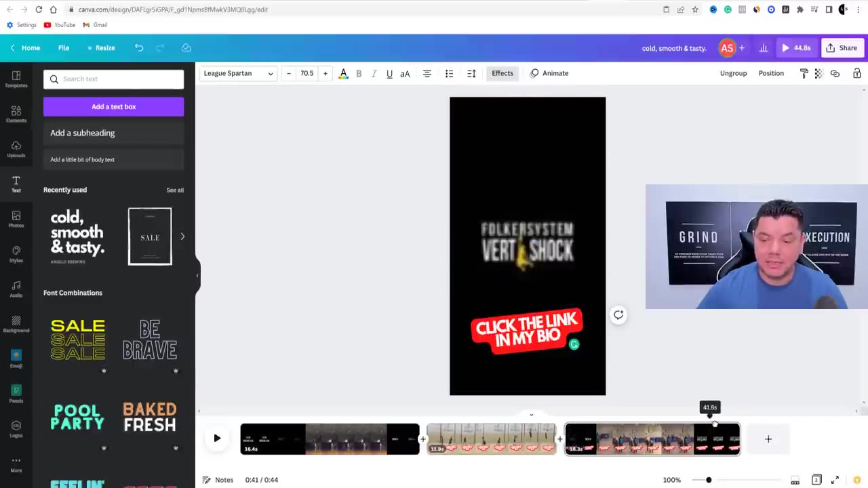Open the League Spartan font dropdown
This screenshot has width=868, height=488.
tap(238, 73)
